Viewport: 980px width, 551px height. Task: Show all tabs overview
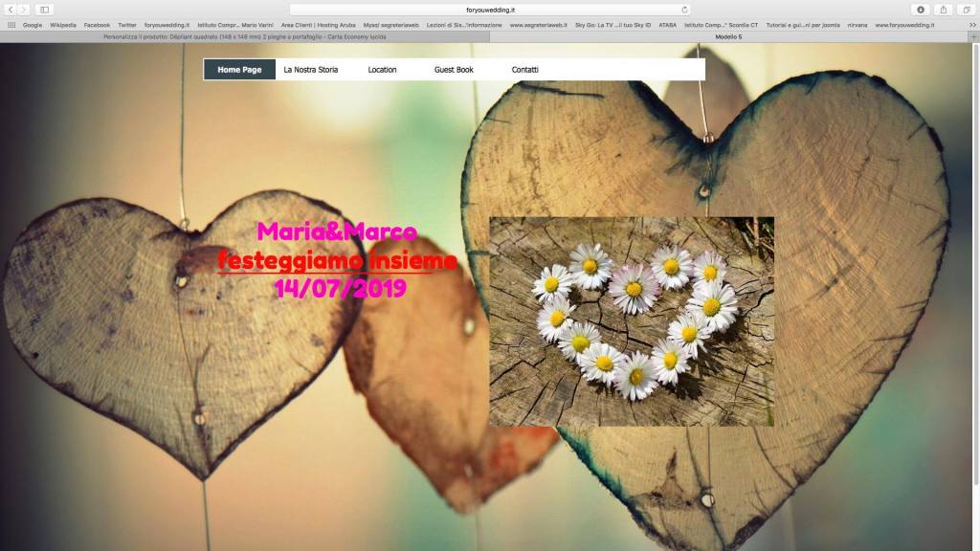point(967,10)
